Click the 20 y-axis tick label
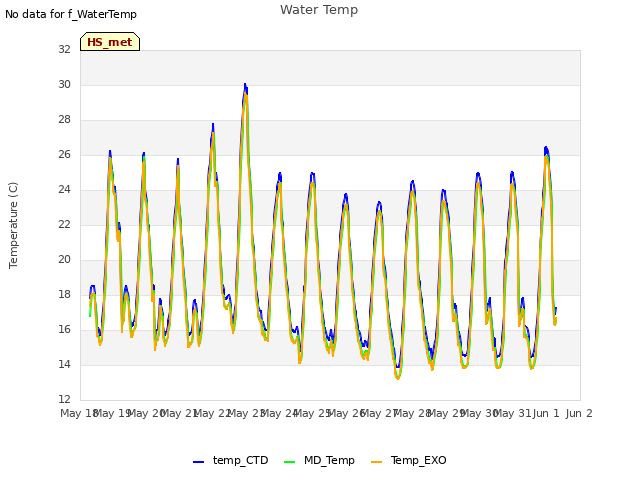Screen dimensions: 640x480 64,260
